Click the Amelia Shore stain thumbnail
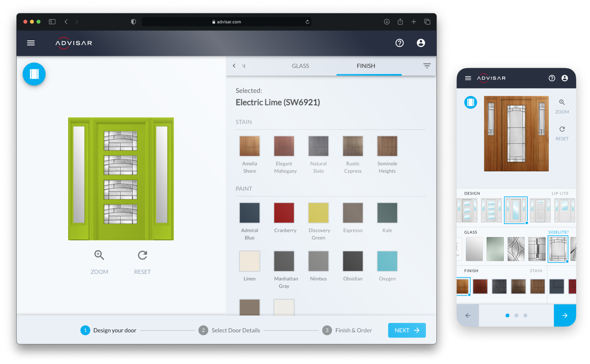The image size is (590, 364). pos(249,146)
